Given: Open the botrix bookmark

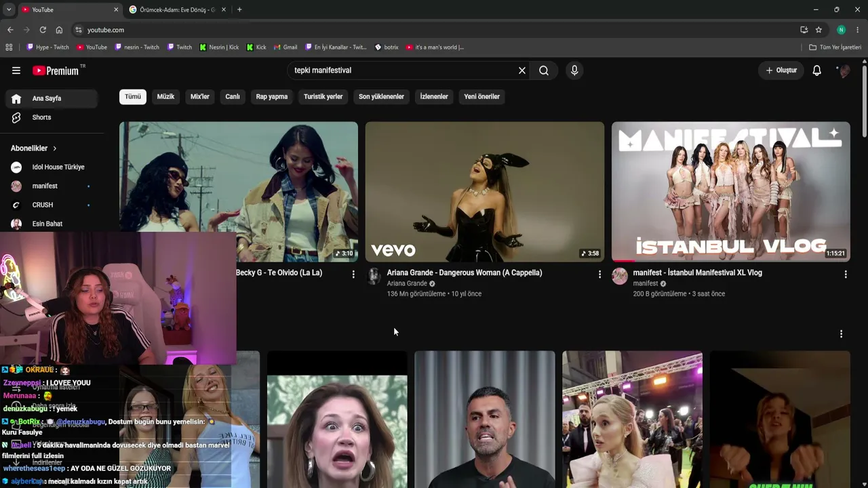Looking at the screenshot, I should tap(387, 47).
